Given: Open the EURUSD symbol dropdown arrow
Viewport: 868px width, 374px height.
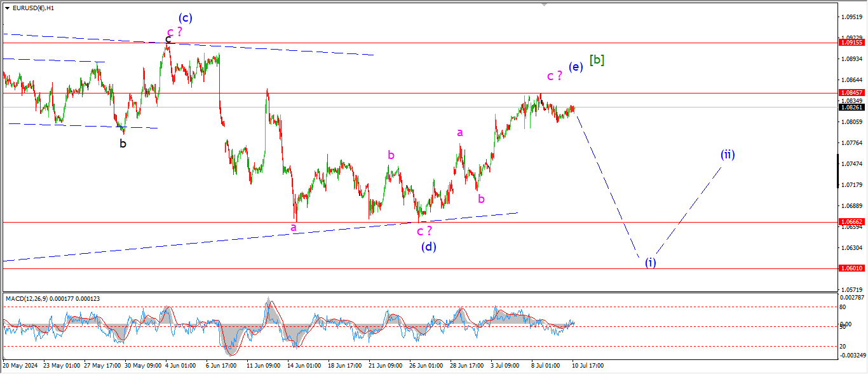Looking at the screenshot, I should [x=7, y=8].
